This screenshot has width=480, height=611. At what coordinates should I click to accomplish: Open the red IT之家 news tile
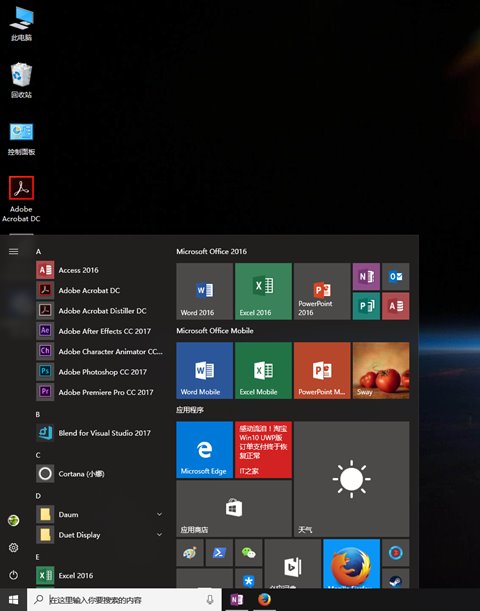(x=263, y=450)
